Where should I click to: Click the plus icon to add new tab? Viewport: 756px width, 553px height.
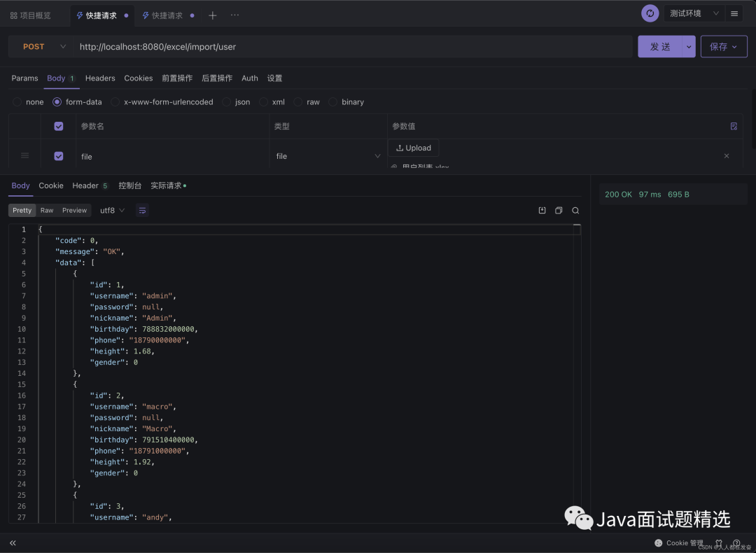(x=213, y=15)
